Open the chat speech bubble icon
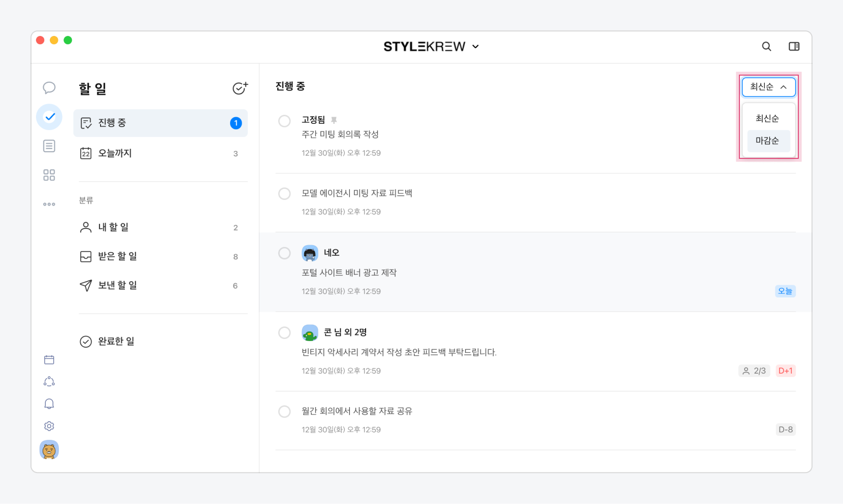This screenshot has height=504, width=843. 49,88
